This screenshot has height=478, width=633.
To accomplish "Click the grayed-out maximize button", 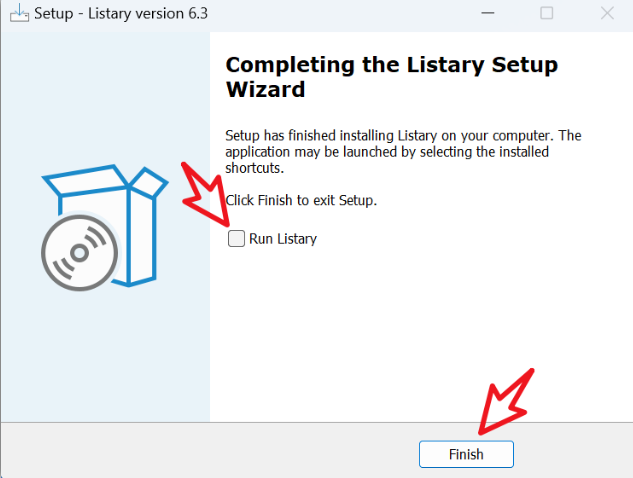I will 547,13.
